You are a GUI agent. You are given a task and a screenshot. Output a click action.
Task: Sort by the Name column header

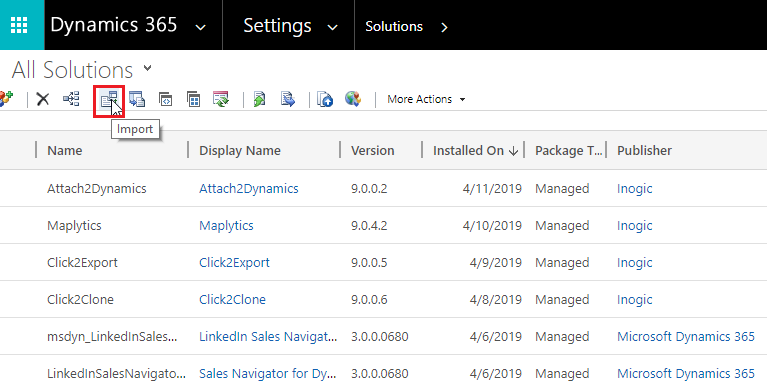tap(65, 151)
